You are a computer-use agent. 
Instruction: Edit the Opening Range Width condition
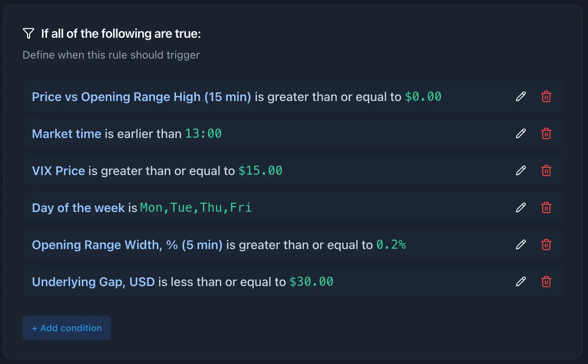[x=521, y=244]
